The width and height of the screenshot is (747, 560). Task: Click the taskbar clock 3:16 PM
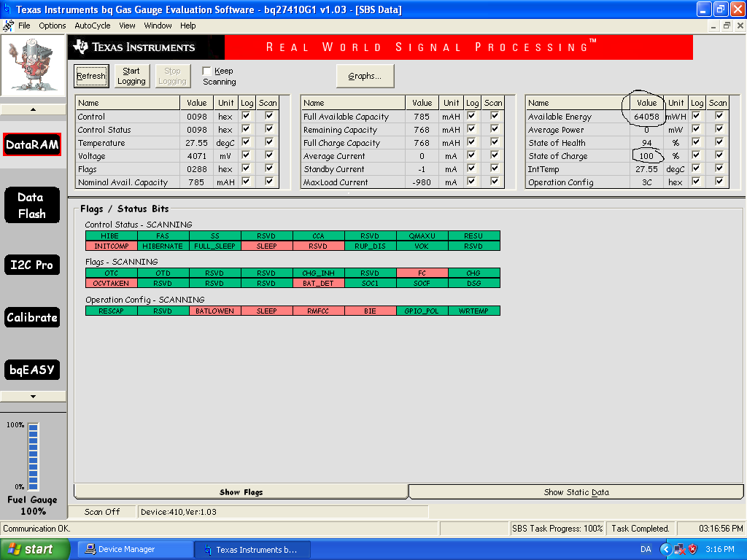point(720,549)
